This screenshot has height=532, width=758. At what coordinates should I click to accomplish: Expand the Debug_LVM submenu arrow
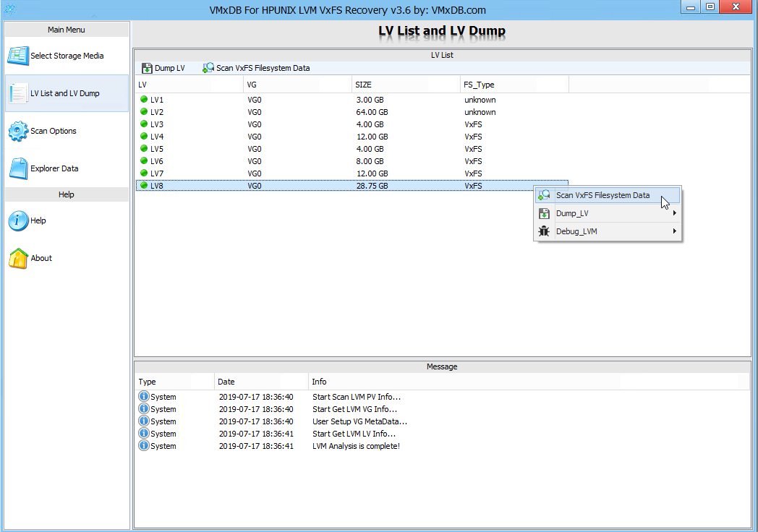[674, 231]
